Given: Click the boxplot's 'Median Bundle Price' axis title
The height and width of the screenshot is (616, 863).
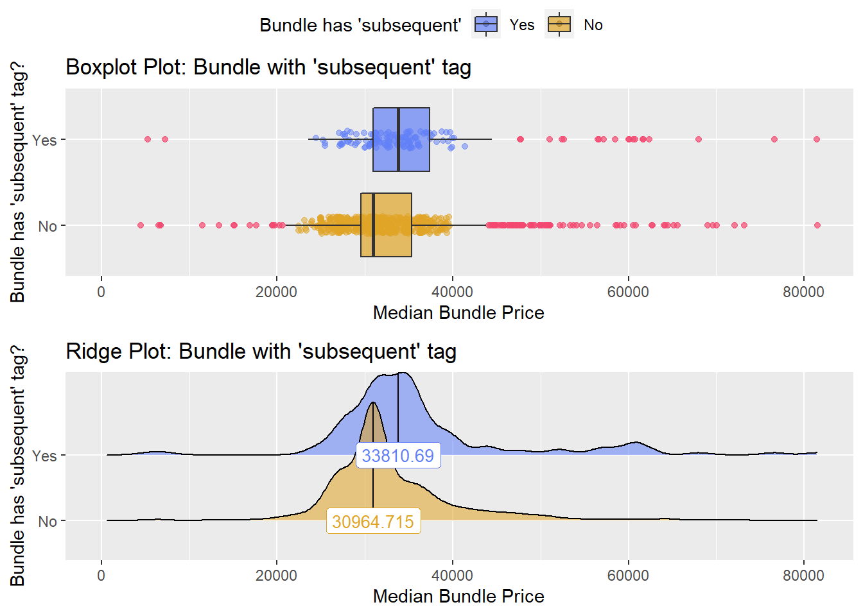Looking at the screenshot, I should click(458, 312).
